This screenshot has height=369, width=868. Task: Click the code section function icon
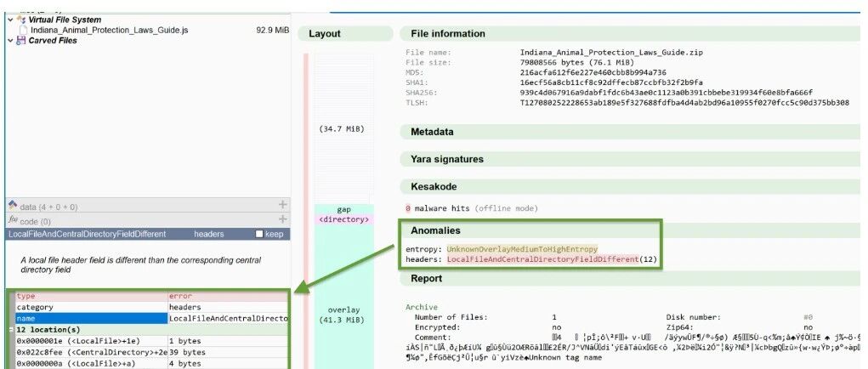click(14, 220)
